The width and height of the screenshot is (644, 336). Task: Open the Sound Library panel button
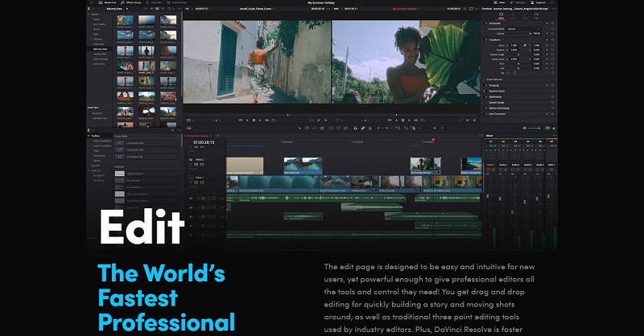(176, 2)
